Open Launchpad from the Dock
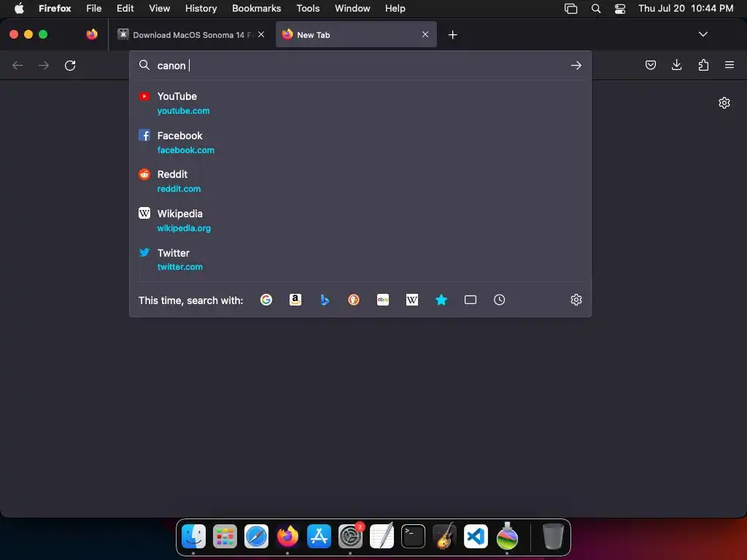Image resolution: width=747 pixels, height=560 pixels. coord(225,536)
